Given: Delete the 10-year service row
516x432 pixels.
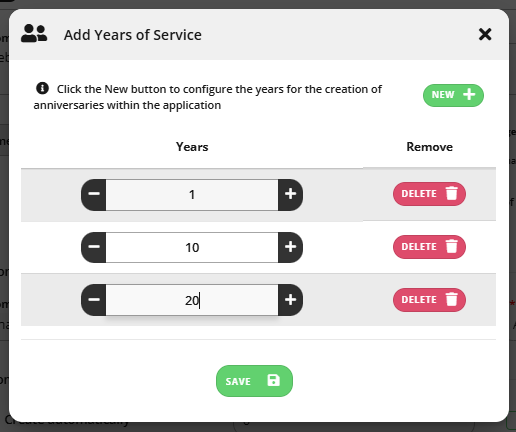Looking at the screenshot, I should [429, 247].
